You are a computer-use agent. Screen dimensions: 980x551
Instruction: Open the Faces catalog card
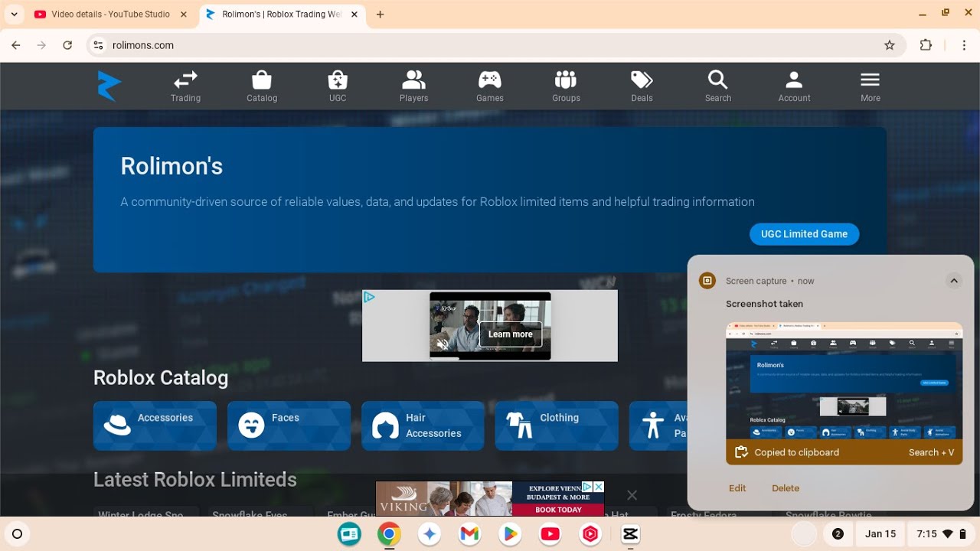click(289, 425)
